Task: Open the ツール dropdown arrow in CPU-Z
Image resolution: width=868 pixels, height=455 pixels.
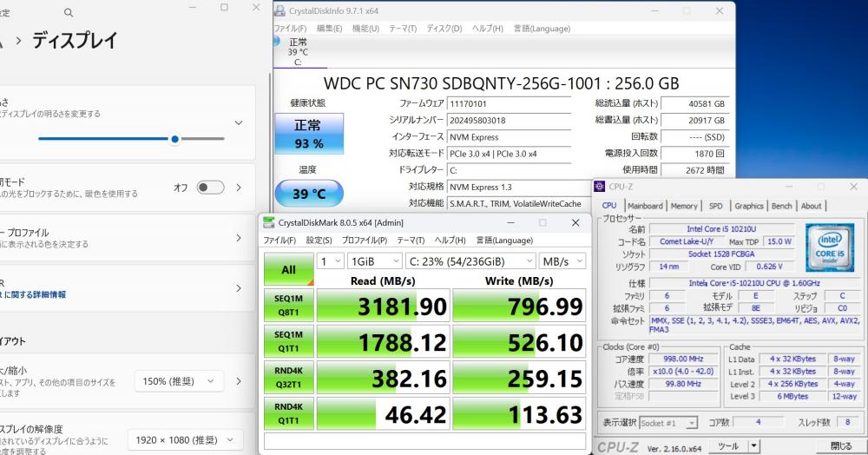Action: (753, 445)
